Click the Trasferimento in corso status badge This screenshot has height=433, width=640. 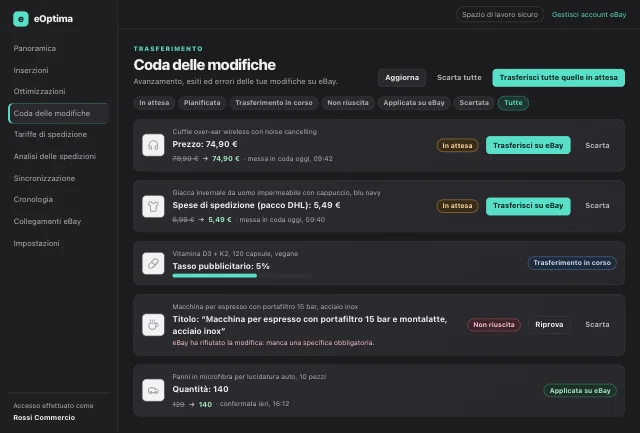point(572,263)
